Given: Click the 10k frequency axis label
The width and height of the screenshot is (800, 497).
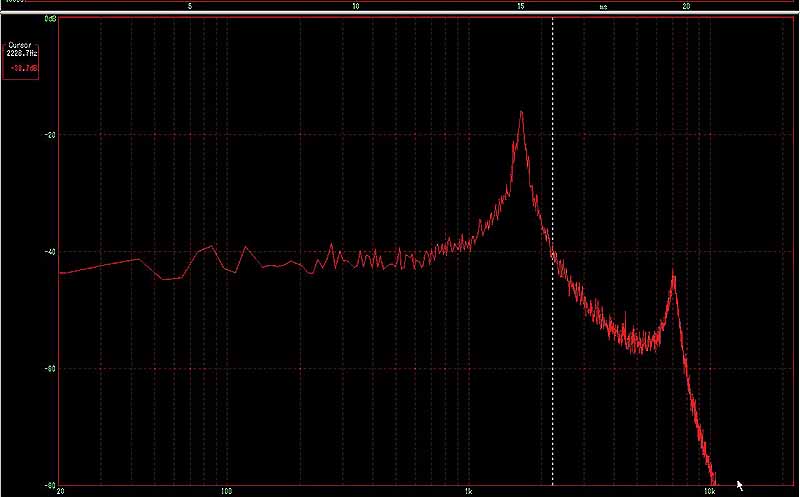Looking at the screenshot, I should coord(707,491).
